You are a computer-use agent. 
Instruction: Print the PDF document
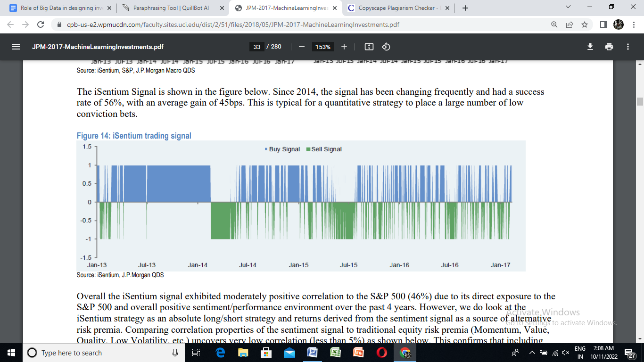click(609, 47)
